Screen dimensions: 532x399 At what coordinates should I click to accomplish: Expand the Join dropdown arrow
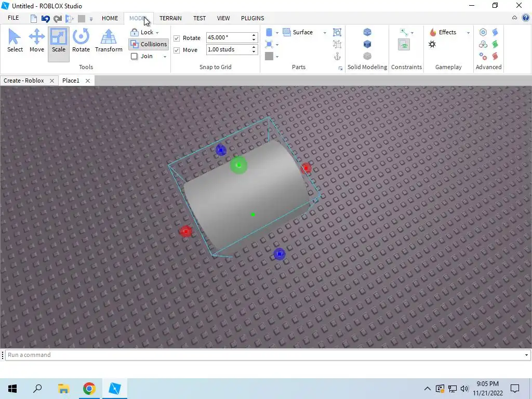(x=165, y=57)
